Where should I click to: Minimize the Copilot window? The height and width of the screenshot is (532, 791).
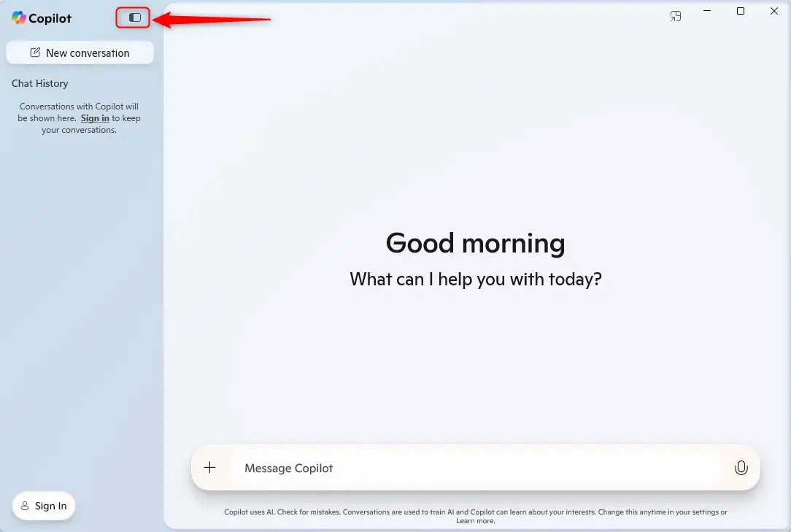click(707, 11)
